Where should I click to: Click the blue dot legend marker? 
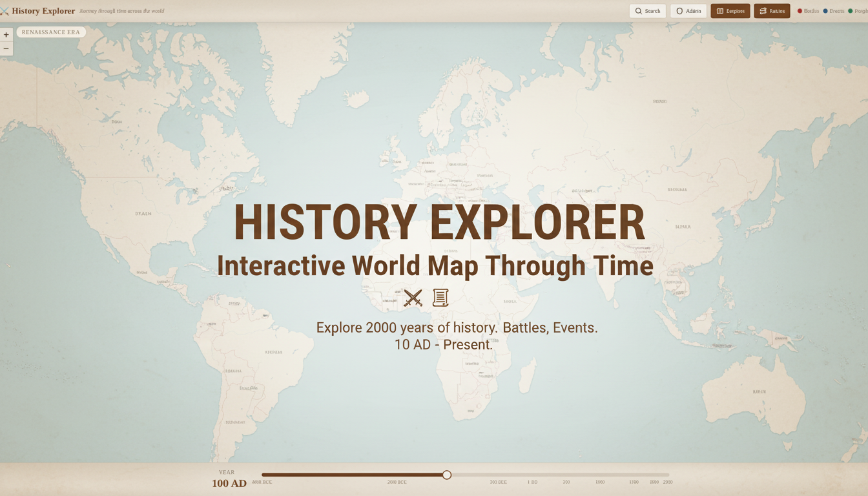pos(825,11)
